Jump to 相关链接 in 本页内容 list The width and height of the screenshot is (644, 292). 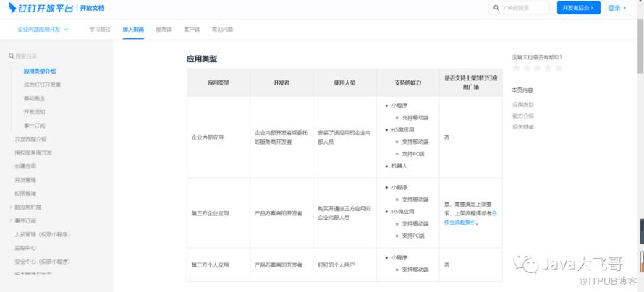(523, 126)
